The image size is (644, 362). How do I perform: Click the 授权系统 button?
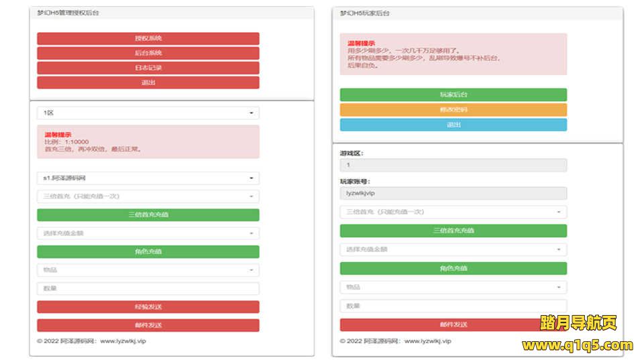148,38
